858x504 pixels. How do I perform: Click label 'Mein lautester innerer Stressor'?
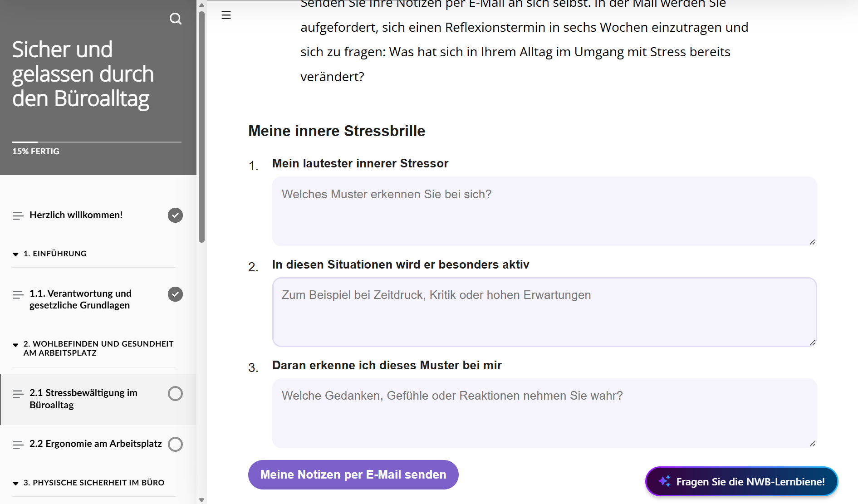(x=360, y=163)
